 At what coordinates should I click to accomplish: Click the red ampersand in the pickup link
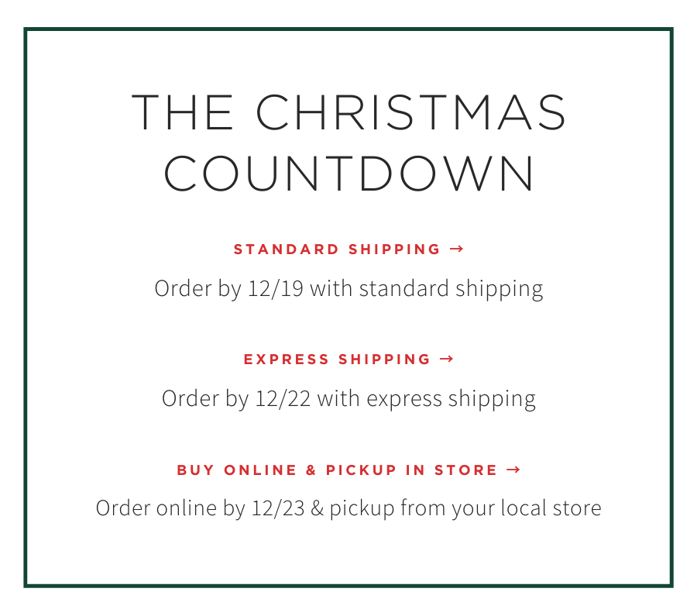coord(311,470)
